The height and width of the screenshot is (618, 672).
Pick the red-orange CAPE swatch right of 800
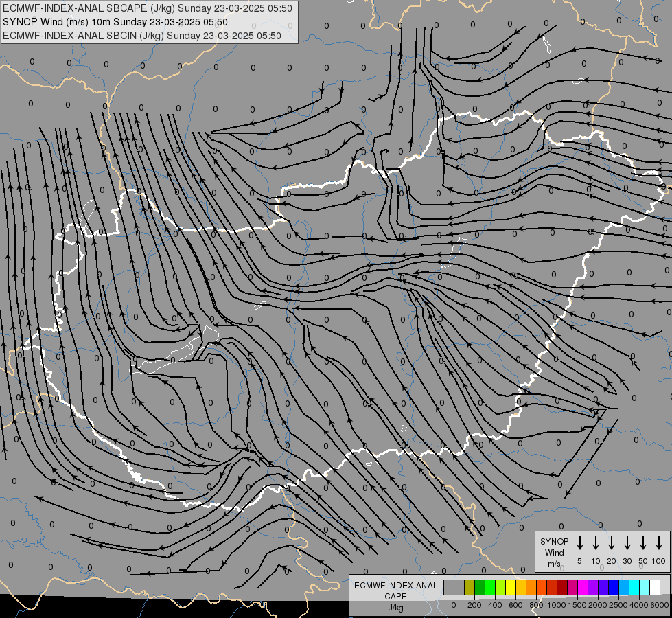(x=542, y=587)
